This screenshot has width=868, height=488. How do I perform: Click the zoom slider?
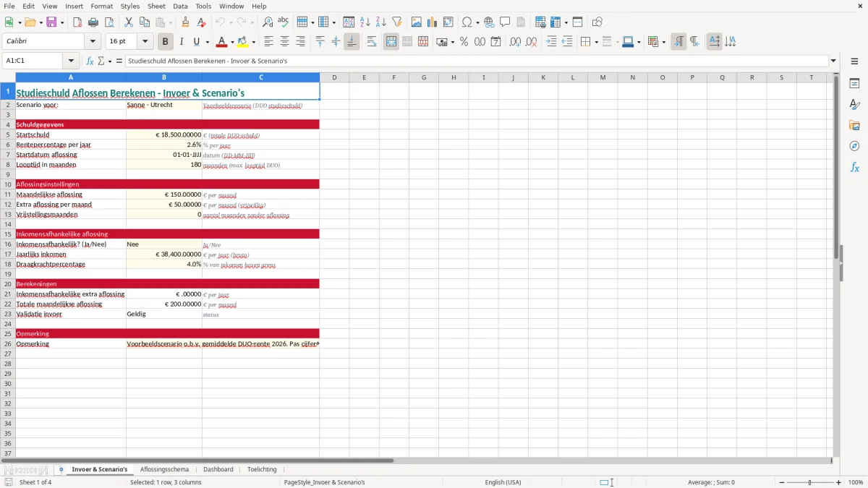pyautogui.click(x=809, y=482)
